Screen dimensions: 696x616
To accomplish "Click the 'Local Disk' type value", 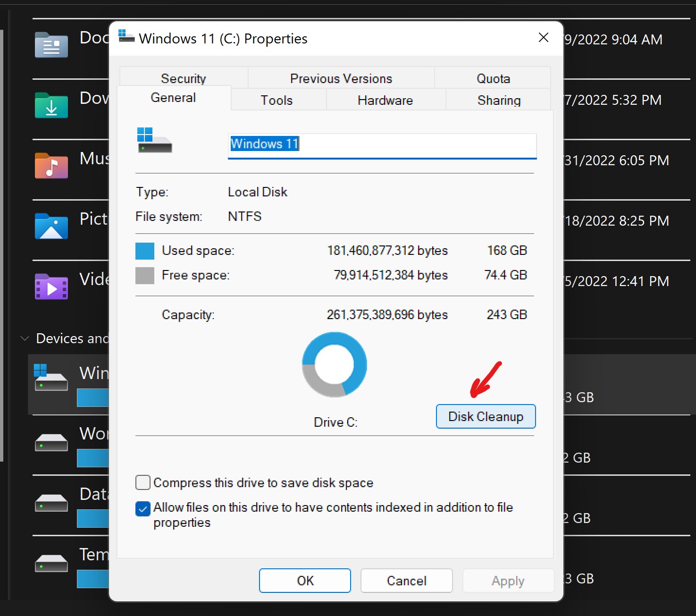I will click(258, 192).
